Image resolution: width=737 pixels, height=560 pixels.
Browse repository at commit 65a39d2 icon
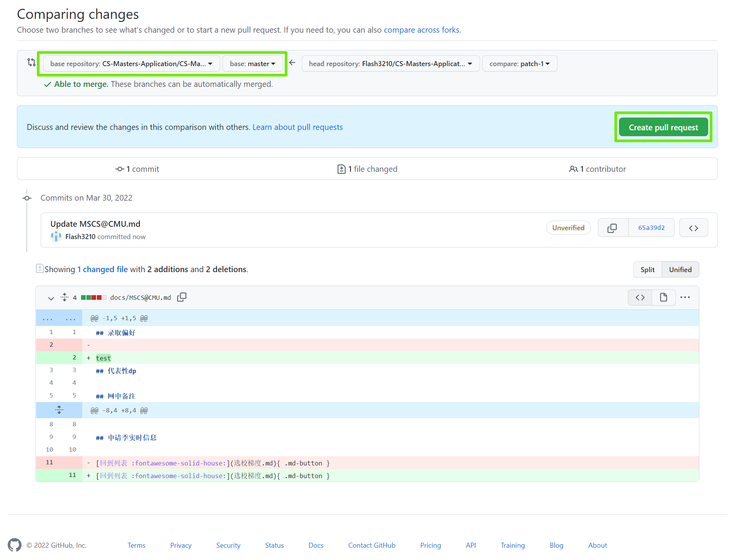(694, 228)
